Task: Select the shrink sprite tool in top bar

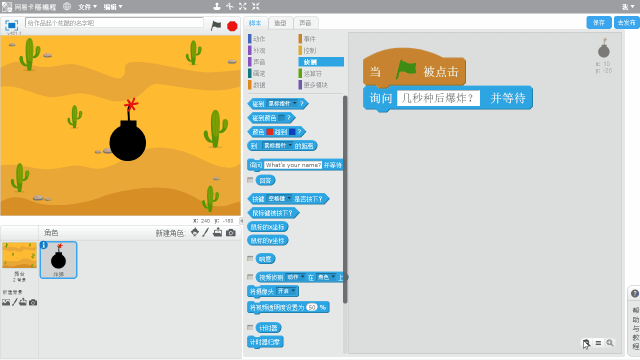Action: 256,6
